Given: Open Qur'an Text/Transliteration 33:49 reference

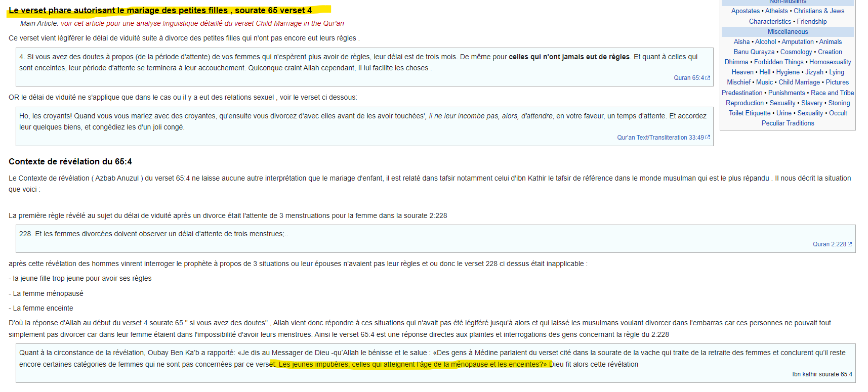Looking at the screenshot, I should 660,138.
